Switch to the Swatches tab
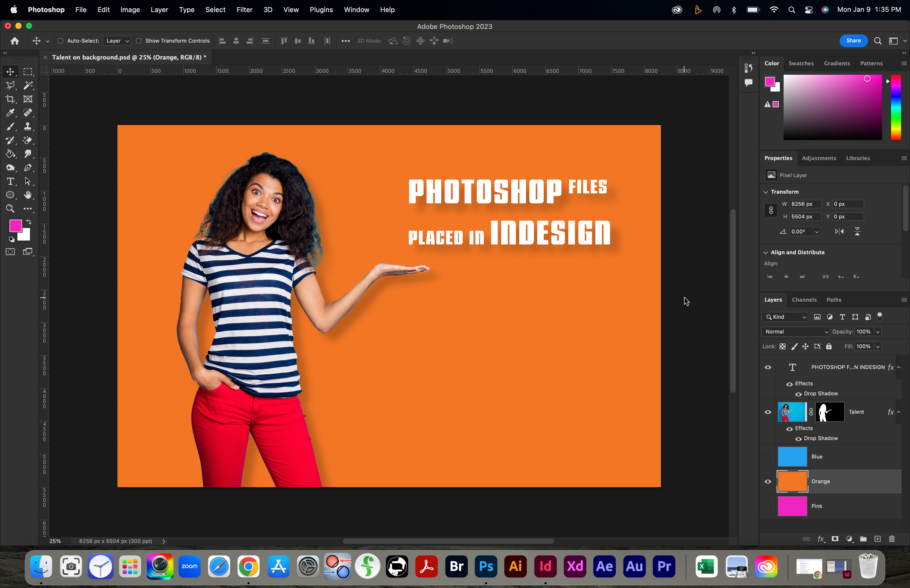Screen dimensions: 910x588 (801, 63)
